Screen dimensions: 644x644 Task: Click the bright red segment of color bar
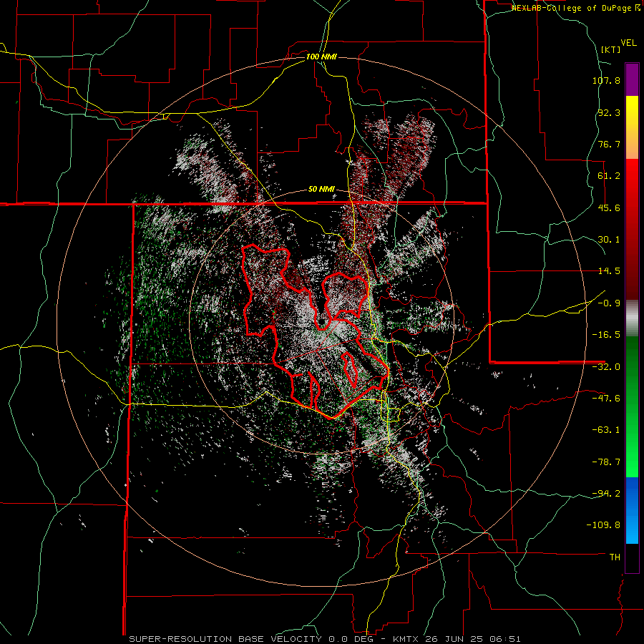pyautogui.click(x=632, y=229)
